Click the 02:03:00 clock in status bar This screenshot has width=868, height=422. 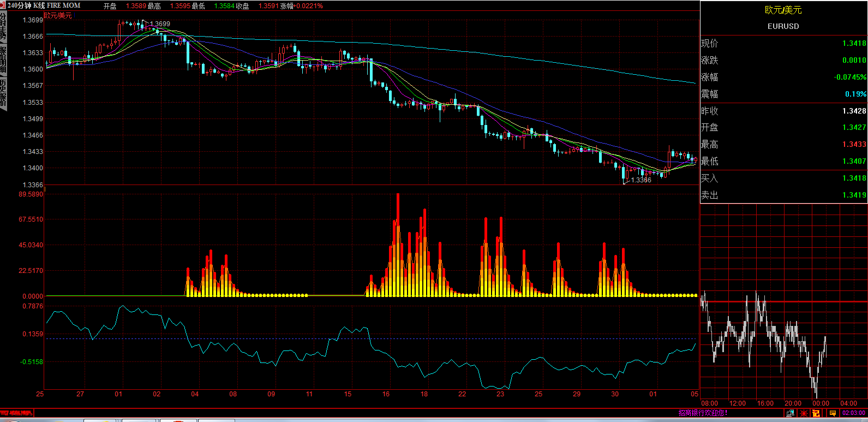[x=854, y=413]
